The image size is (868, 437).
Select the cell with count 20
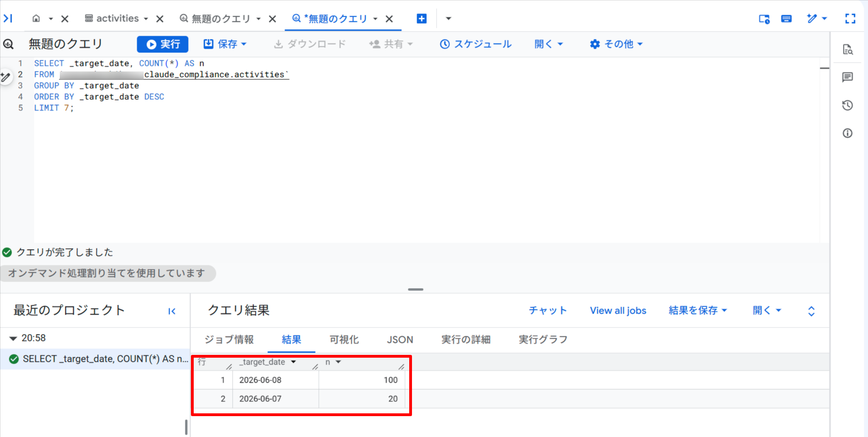(362, 399)
